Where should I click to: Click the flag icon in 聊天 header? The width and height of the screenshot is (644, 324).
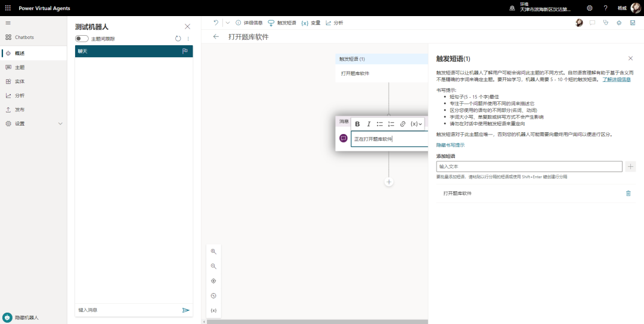coord(185,51)
